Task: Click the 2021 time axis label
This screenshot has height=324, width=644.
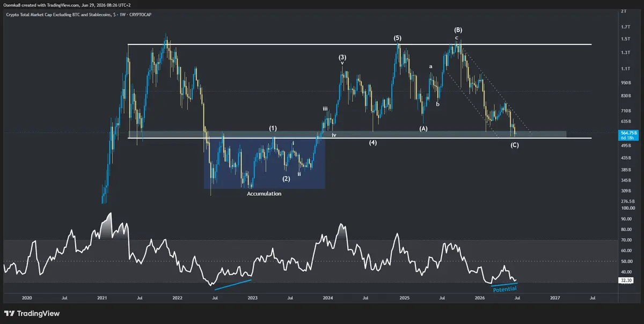Action: pos(102,297)
